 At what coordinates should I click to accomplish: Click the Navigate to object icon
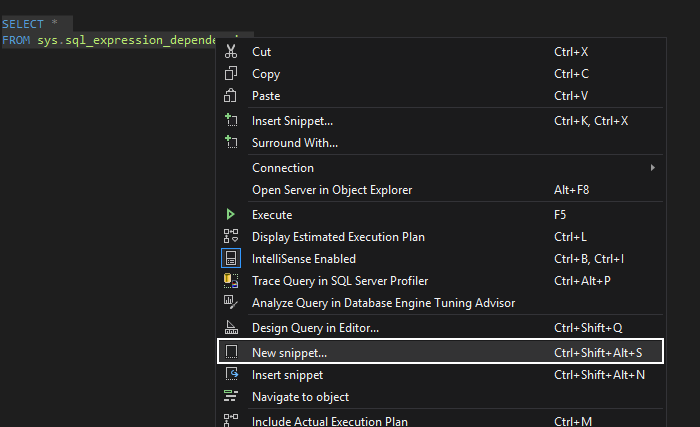(231, 397)
